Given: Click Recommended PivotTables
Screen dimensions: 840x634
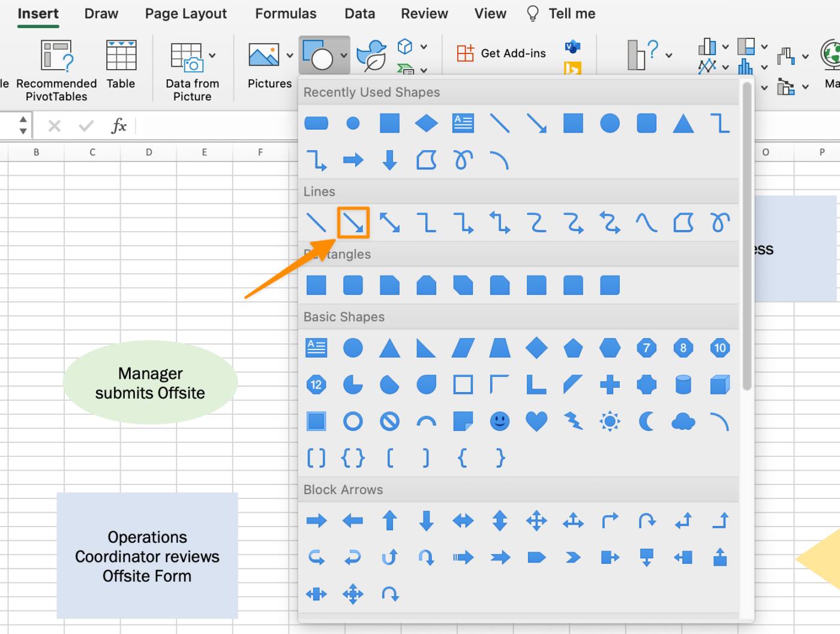Looking at the screenshot, I should pos(56,69).
